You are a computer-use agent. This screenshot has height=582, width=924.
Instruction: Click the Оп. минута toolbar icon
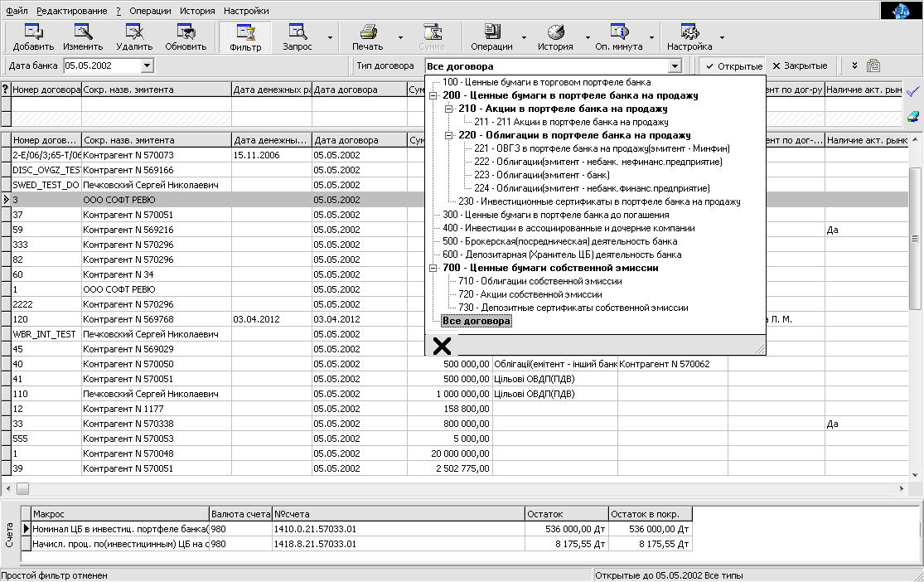click(x=619, y=37)
